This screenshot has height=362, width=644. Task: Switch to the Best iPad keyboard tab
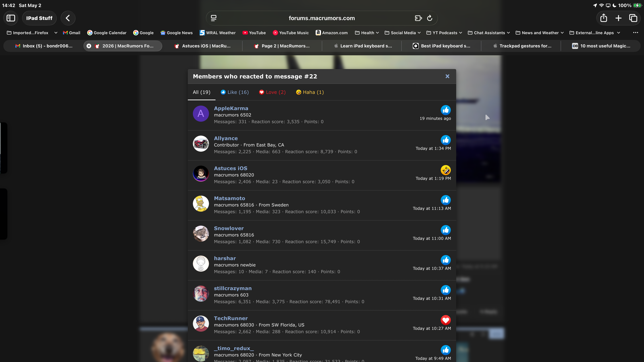[x=441, y=46]
